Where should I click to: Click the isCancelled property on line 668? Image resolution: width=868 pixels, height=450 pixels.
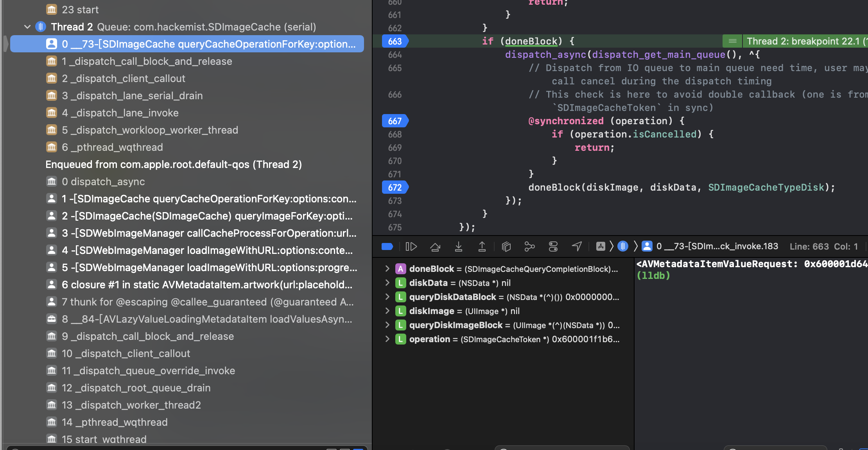click(665, 134)
